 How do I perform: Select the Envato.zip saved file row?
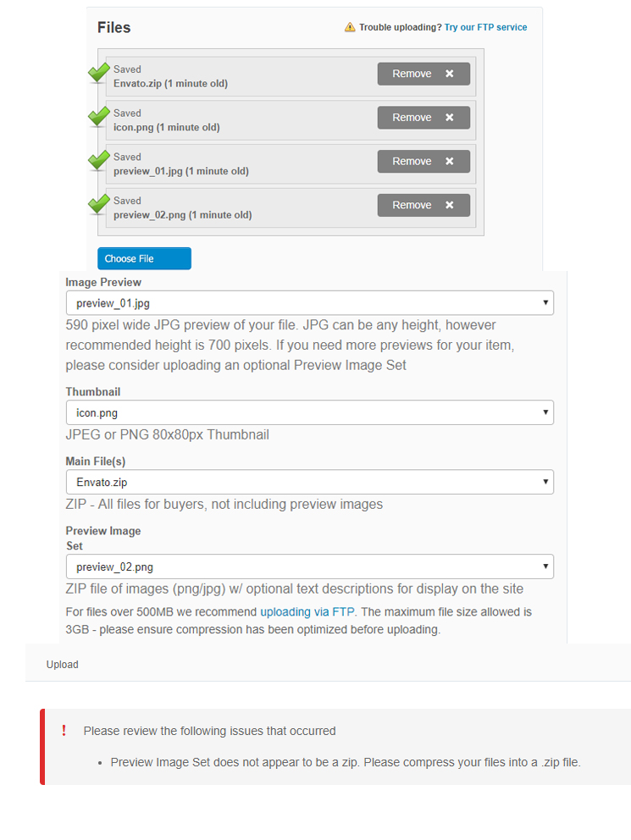pyautogui.click(x=291, y=76)
